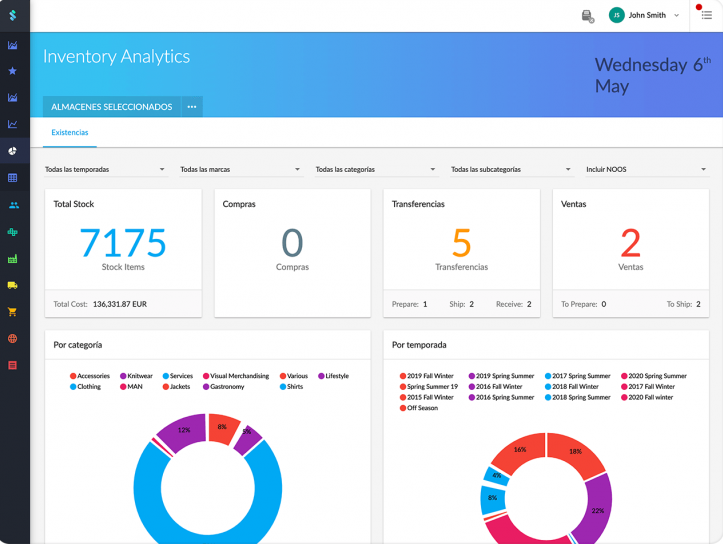Click the people/customers icon in sidebar
Viewport: 723px width, 544px height.
[13, 205]
